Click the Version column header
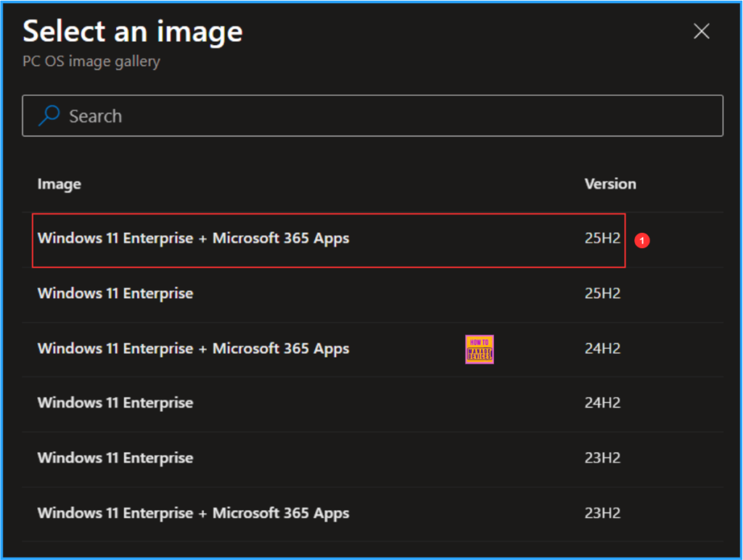 click(x=609, y=184)
